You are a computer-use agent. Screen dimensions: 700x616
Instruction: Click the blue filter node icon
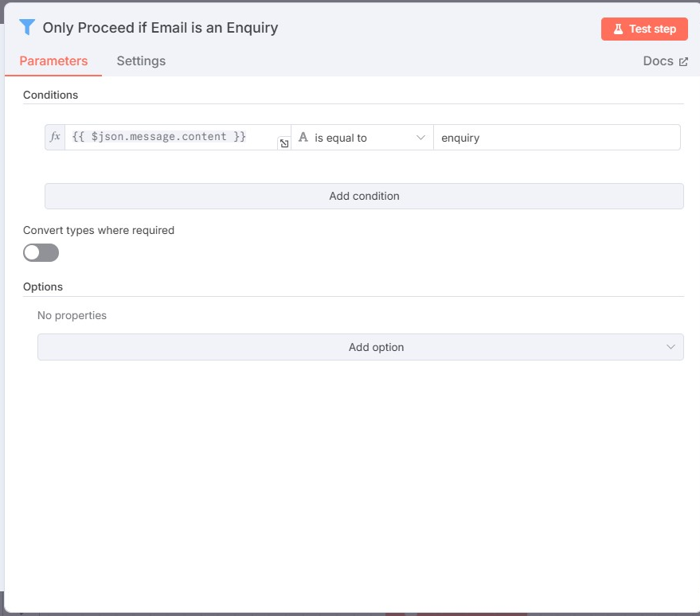click(x=27, y=27)
